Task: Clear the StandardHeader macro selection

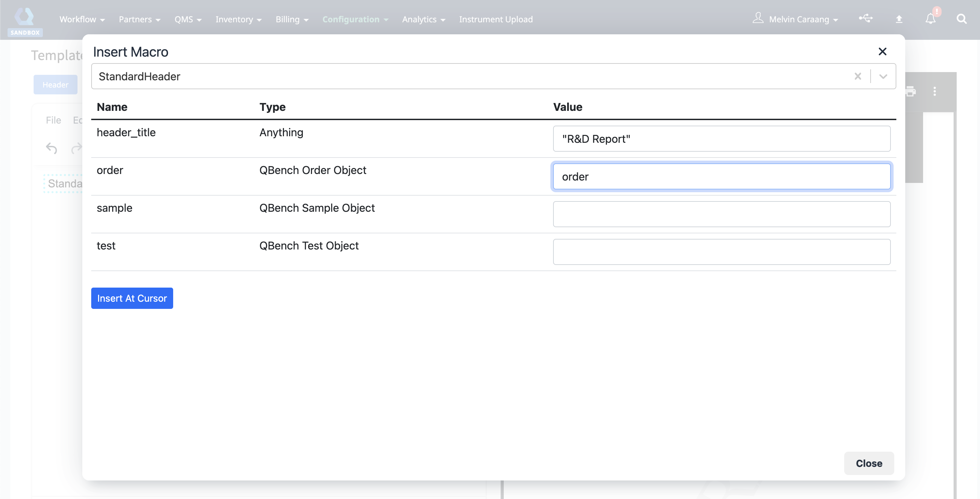Action: click(858, 76)
